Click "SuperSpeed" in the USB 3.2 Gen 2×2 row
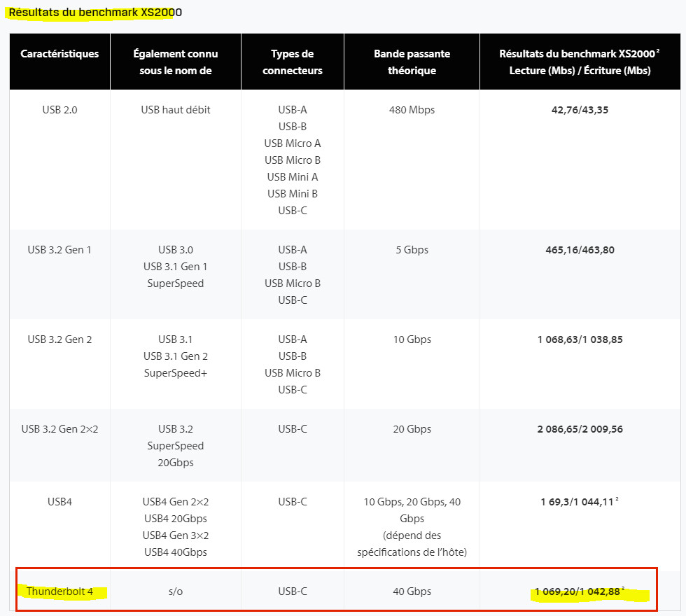 click(x=176, y=446)
